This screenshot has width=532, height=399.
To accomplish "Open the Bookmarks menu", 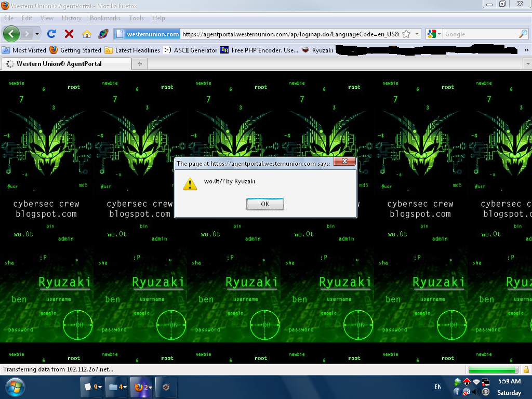I will tap(105, 18).
